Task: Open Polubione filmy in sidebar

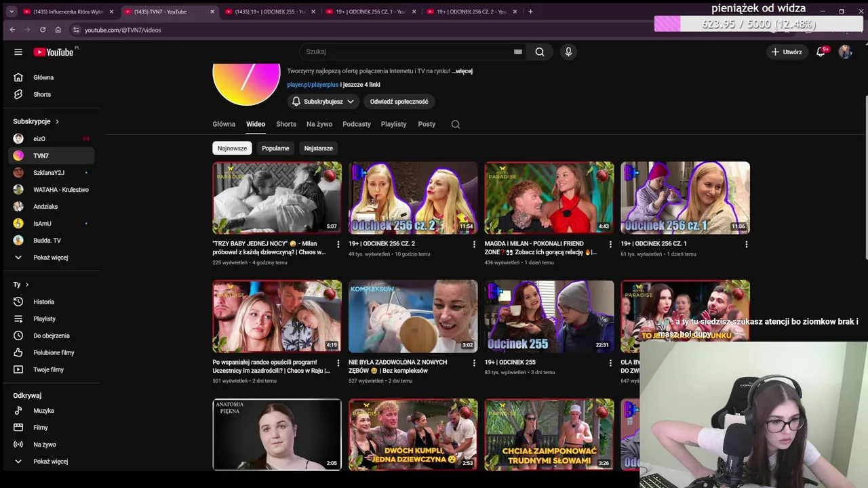Action: 52,352
